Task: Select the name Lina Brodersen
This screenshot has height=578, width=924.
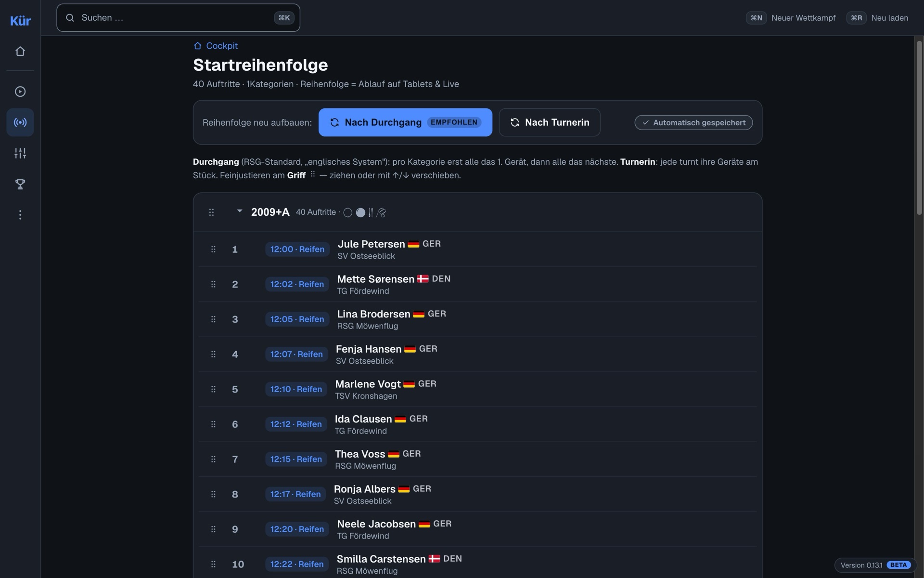Action: tap(373, 314)
